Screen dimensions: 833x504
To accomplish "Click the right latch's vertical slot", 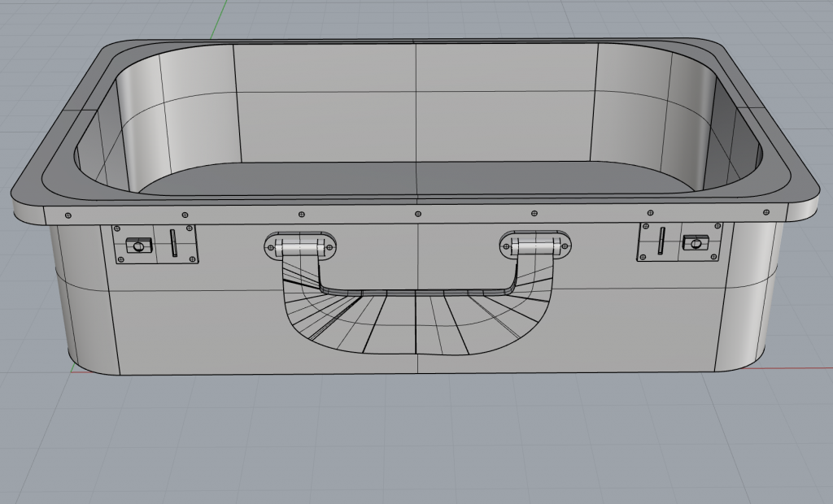I will pos(661,241).
